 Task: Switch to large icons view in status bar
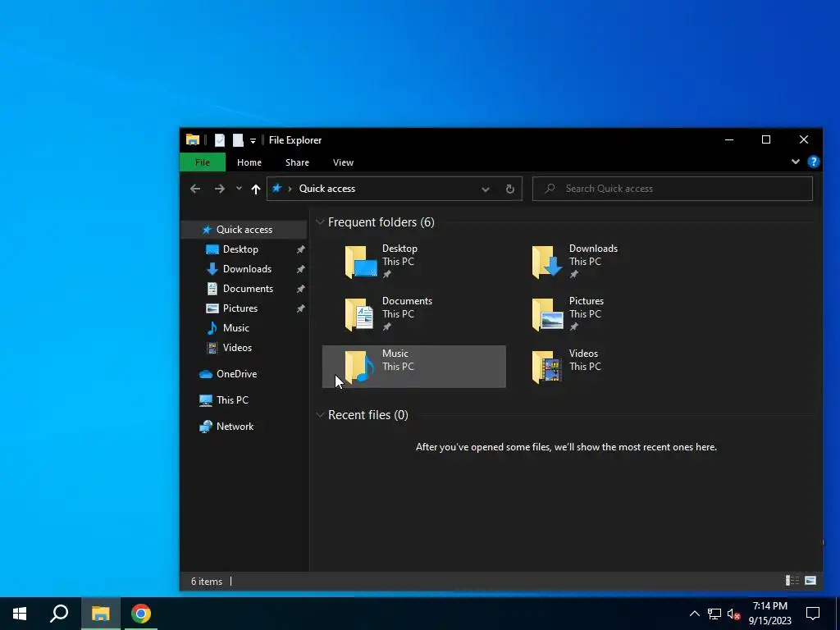pyautogui.click(x=810, y=580)
